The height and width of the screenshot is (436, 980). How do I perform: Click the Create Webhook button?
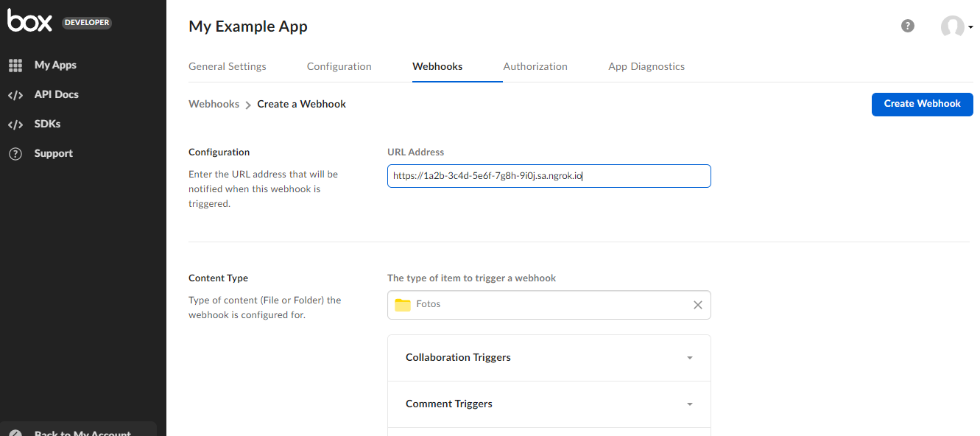(x=923, y=104)
